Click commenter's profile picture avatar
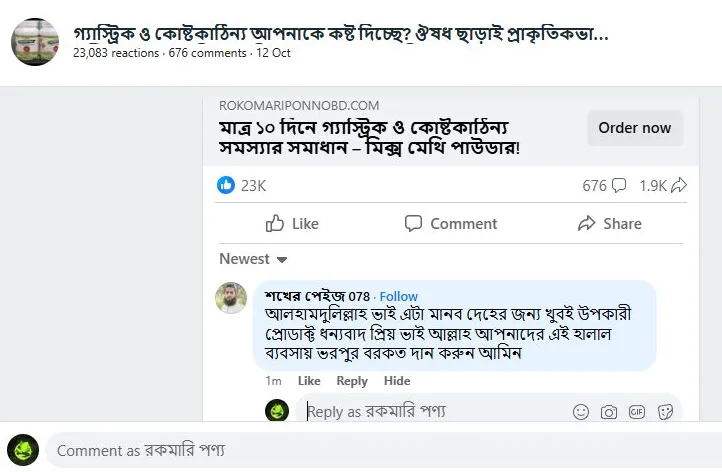722x472 pixels. point(231,298)
